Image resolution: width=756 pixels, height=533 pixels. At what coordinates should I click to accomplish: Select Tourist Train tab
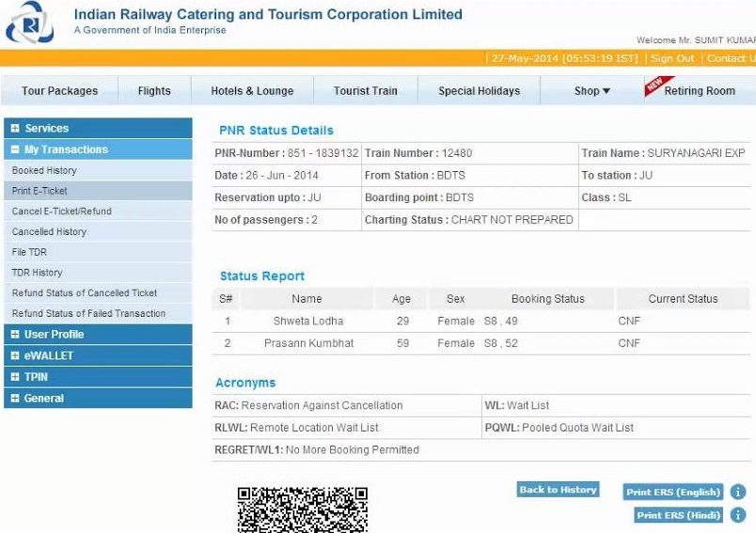[366, 90]
